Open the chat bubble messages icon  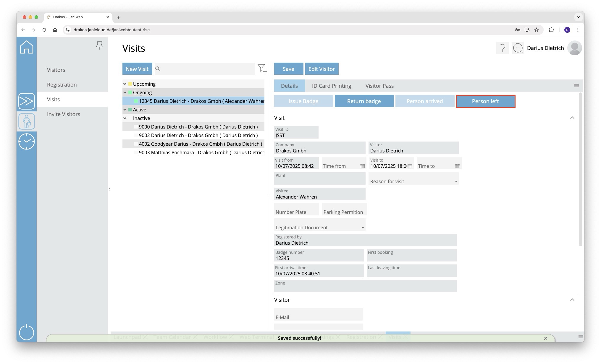pos(518,48)
